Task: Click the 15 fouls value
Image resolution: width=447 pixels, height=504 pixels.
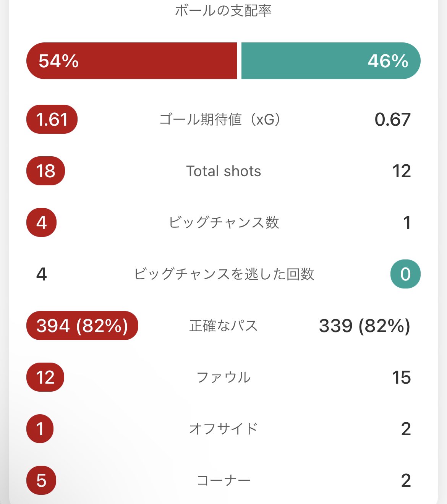Action: click(401, 378)
